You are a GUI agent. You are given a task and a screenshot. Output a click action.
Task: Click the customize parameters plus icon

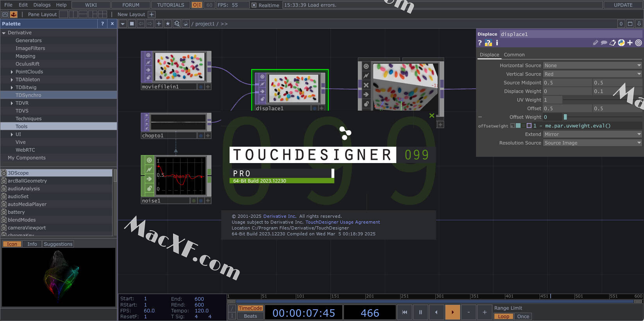(630, 43)
